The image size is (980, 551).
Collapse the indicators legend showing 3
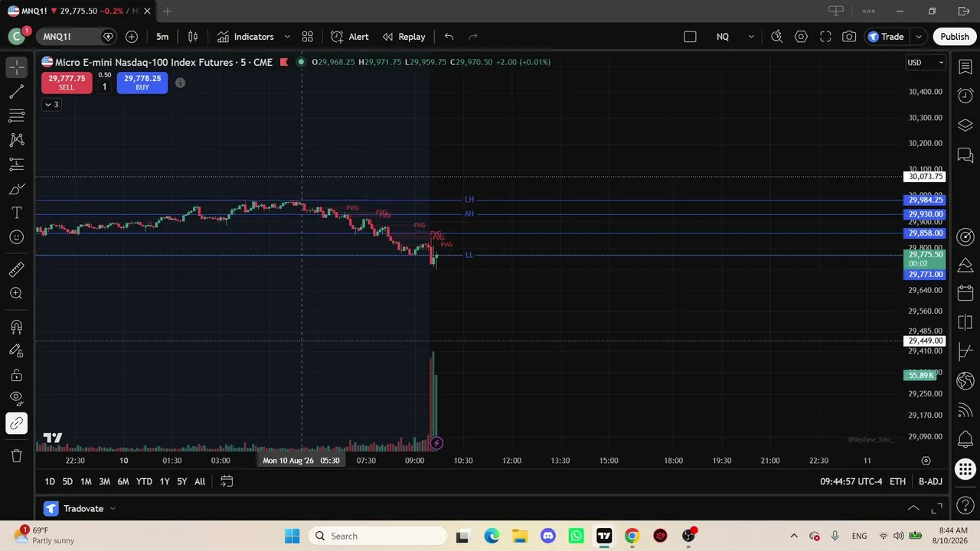(x=51, y=104)
